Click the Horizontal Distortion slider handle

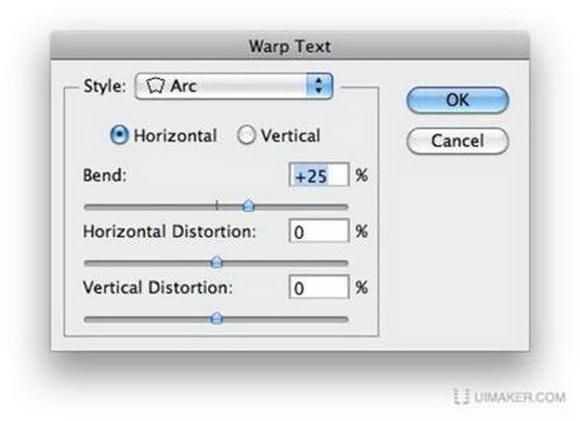(x=217, y=262)
